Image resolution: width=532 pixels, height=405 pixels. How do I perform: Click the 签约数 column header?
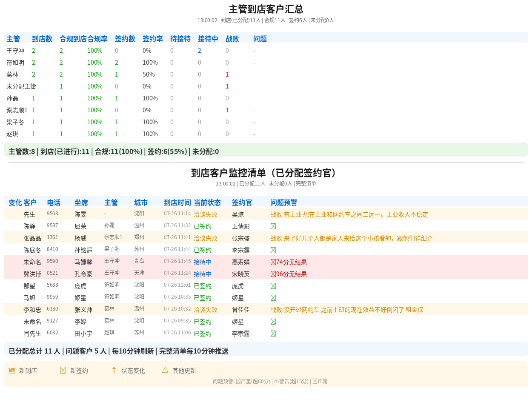click(125, 39)
